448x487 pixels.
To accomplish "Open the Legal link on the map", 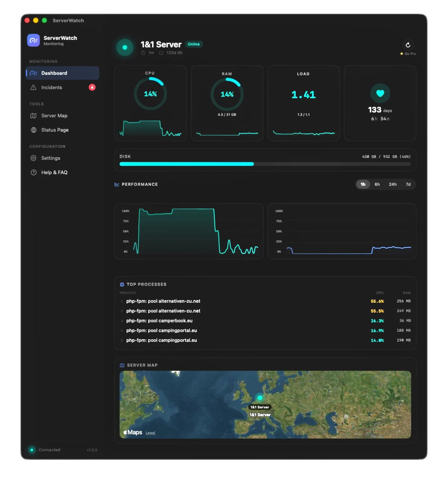I will point(150,433).
